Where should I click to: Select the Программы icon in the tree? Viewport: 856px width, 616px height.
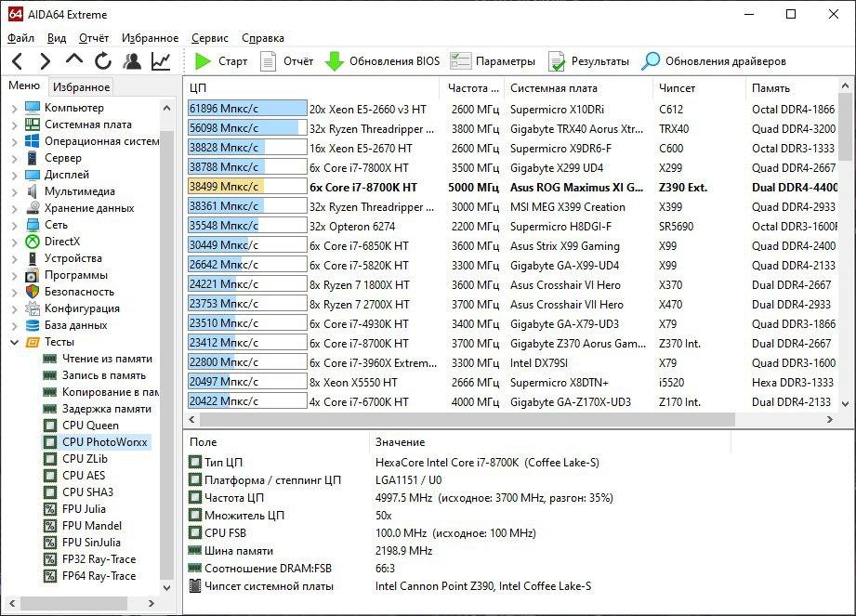click(33, 275)
